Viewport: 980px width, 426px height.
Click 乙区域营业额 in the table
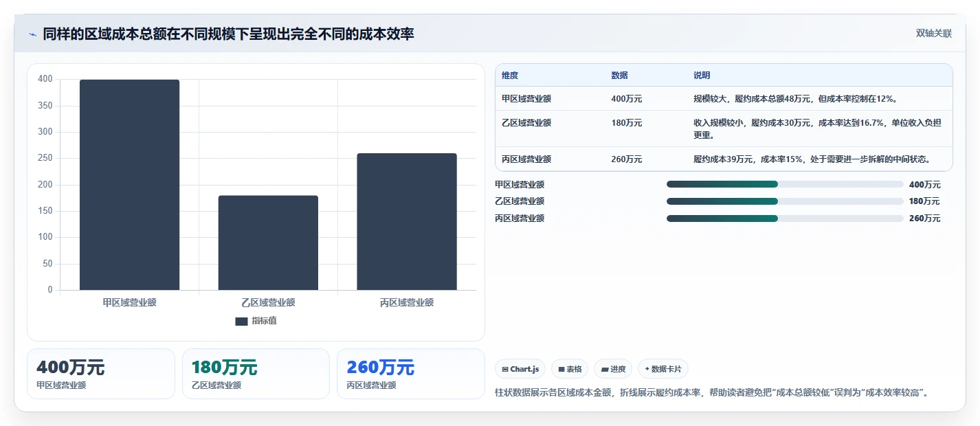pyautogui.click(x=526, y=123)
